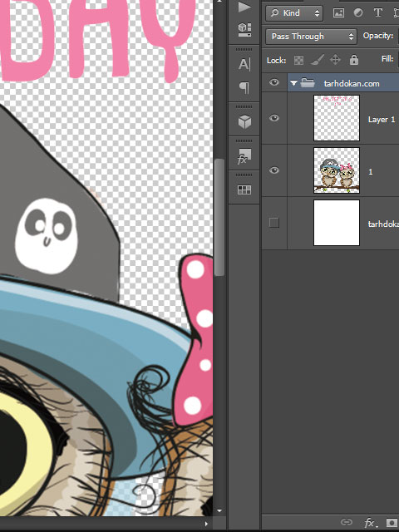Image resolution: width=399 pixels, height=532 pixels.
Task: Click the Fill label
Action: pyautogui.click(x=387, y=59)
